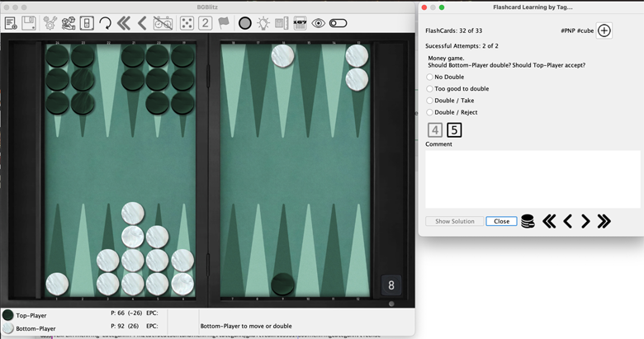Click the resign flag icon

point(224,23)
